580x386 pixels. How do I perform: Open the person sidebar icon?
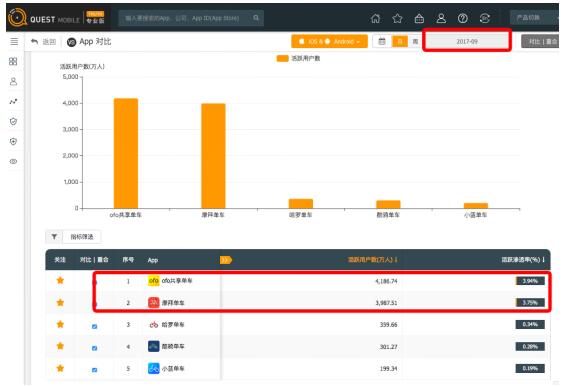pyautogui.click(x=13, y=81)
